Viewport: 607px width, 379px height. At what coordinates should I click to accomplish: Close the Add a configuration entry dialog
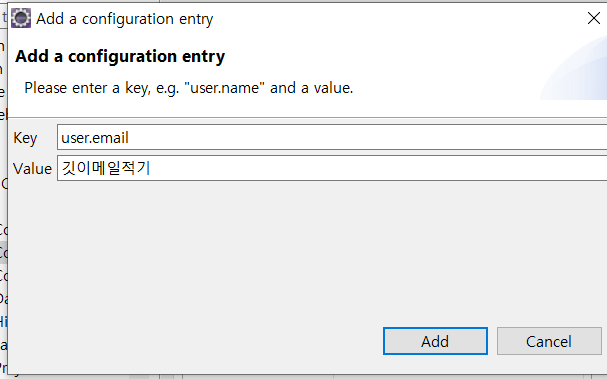(x=593, y=18)
